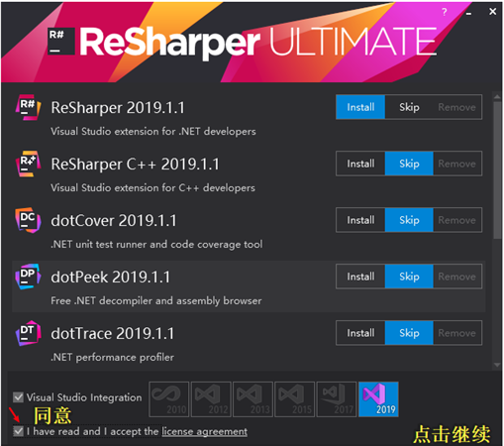
Task: Click the dotTrace DT icon
Action: 28,333
